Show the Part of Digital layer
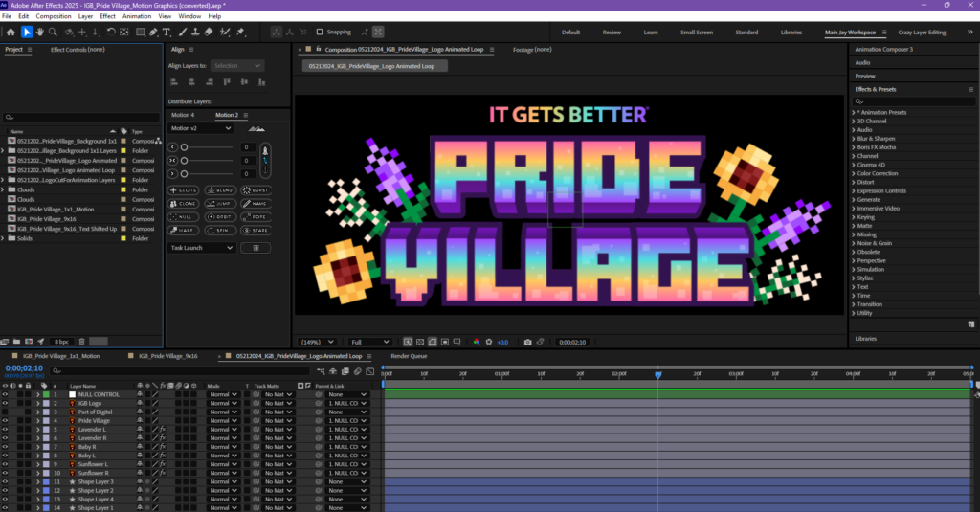 pyautogui.click(x=5, y=412)
